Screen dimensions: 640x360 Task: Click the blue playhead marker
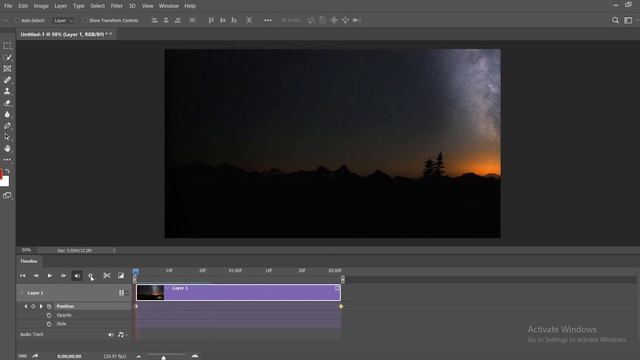(136, 272)
